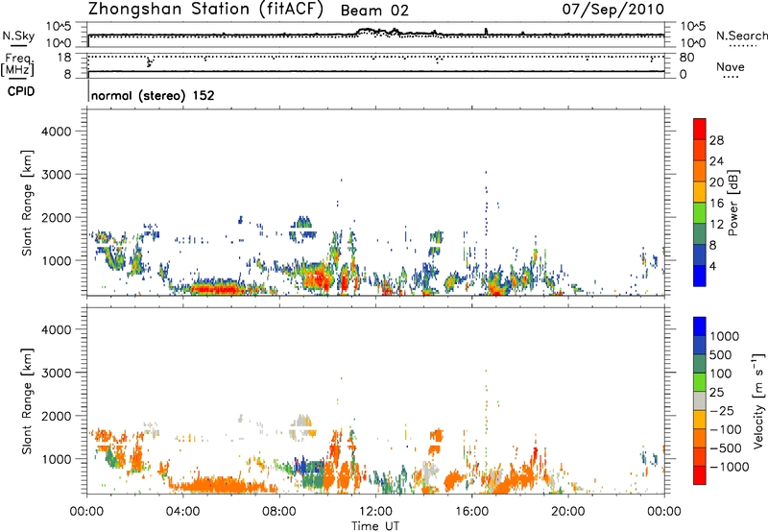Click 'Slant Range [km]' label of power panel
Screen dimensions: 768x532
(x=27, y=203)
